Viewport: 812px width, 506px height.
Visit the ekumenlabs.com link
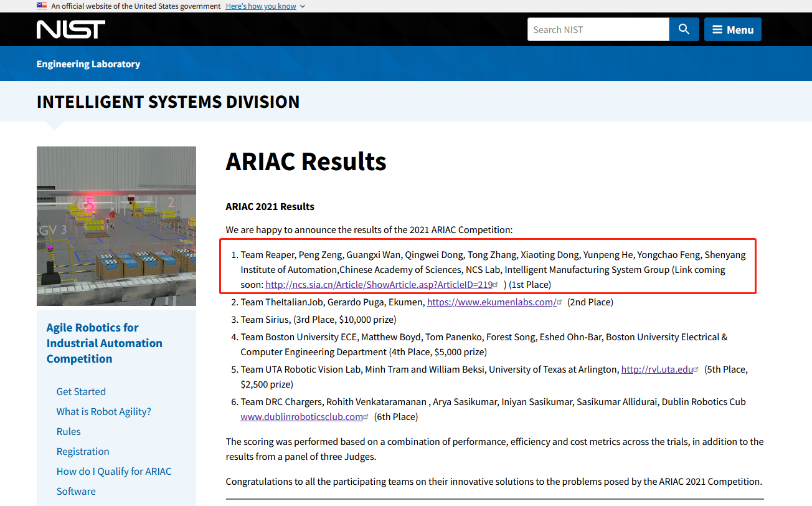point(491,302)
